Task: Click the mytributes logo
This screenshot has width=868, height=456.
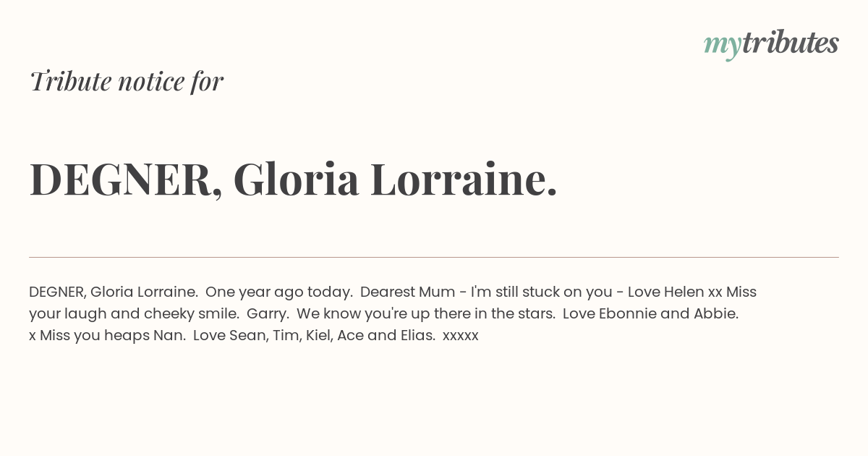Action: coord(771,44)
